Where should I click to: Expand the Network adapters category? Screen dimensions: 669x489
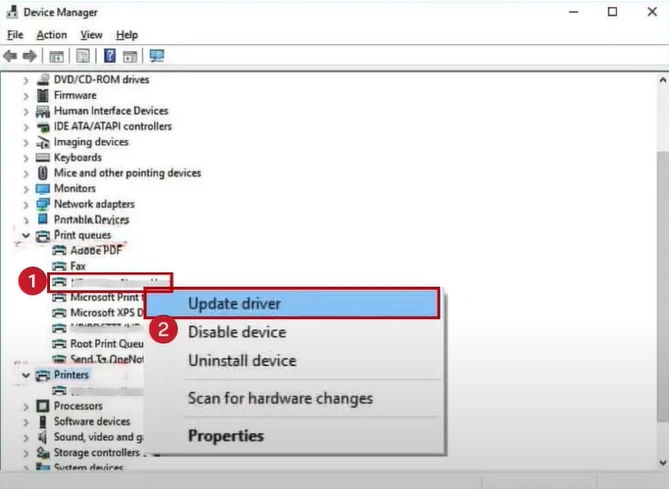point(27,204)
